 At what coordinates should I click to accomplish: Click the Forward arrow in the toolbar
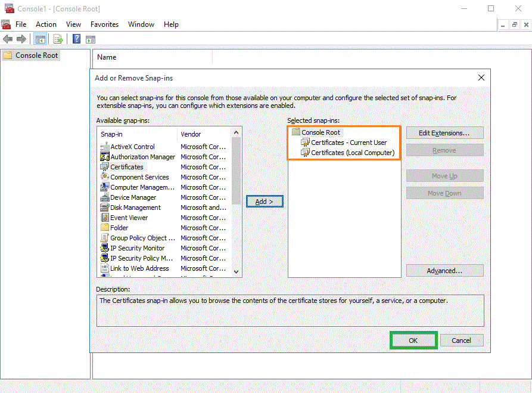point(21,39)
